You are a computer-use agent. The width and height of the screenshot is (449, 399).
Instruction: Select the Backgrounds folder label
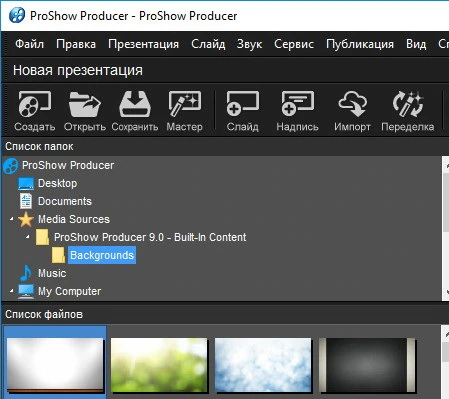coord(102,255)
